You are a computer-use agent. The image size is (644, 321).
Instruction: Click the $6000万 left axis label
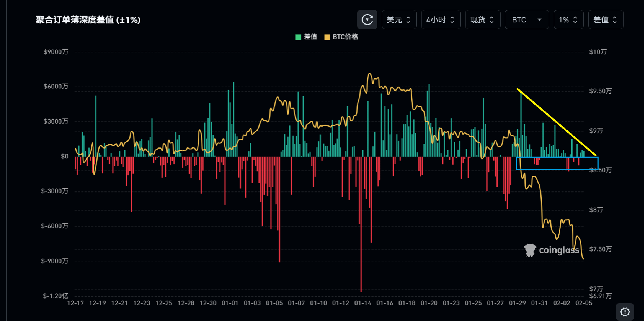point(56,86)
